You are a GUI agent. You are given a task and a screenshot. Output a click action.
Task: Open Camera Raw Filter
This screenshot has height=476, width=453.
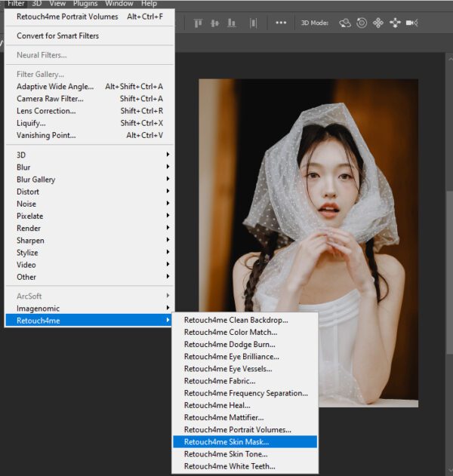(50, 99)
